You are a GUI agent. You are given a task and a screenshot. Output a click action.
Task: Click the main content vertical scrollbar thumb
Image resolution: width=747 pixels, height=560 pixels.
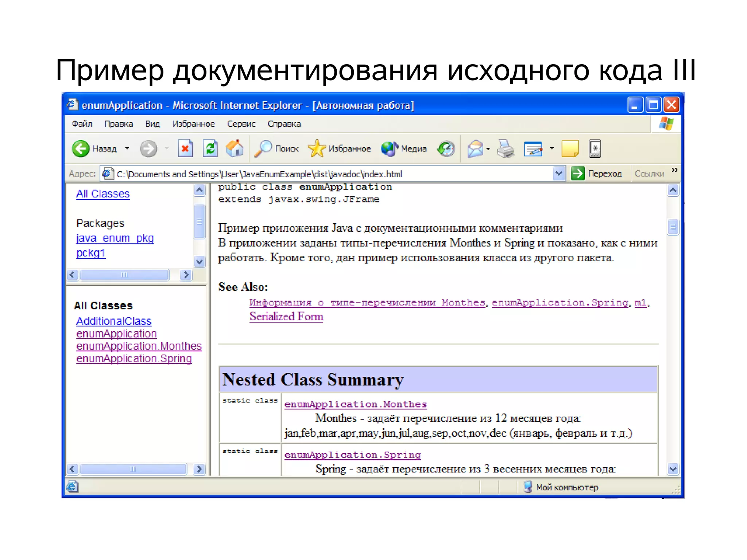673,227
